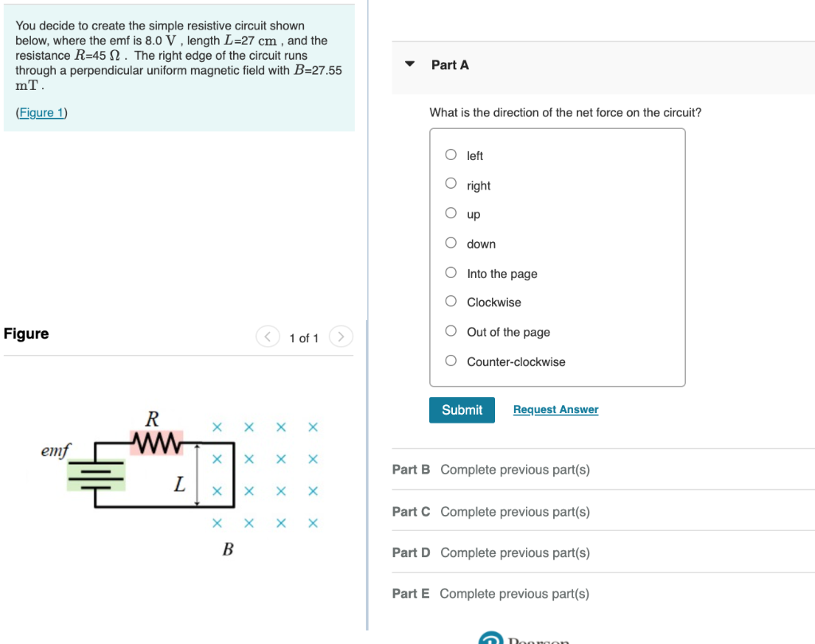Click the next figure navigation arrow
The width and height of the screenshot is (815, 644).
click(x=341, y=337)
